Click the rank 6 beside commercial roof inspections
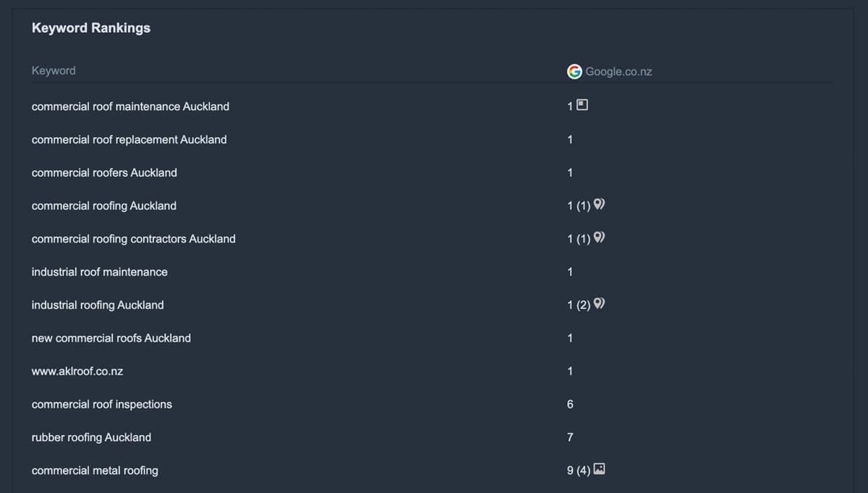This screenshot has width=868, height=493. [569, 404]
